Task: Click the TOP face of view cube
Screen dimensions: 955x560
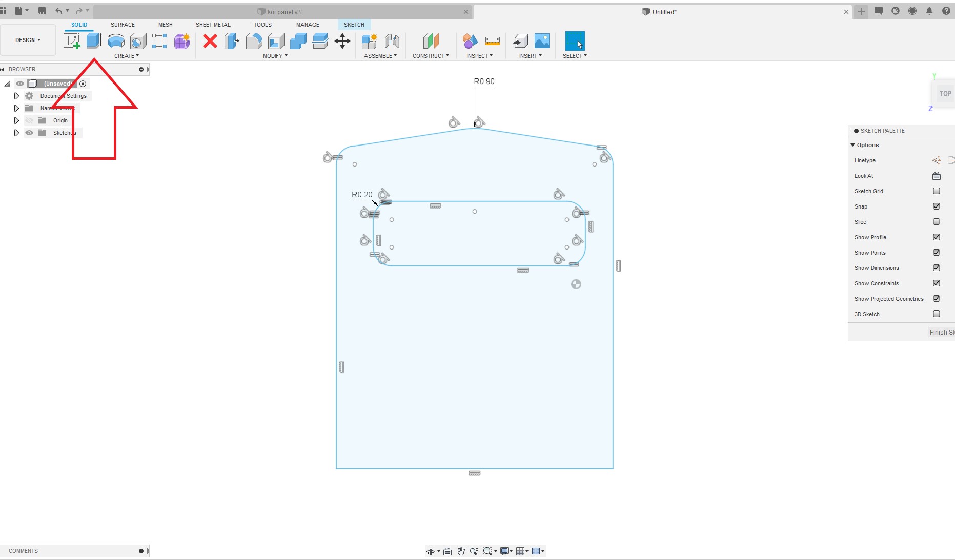Action: (x=945, y=94)
